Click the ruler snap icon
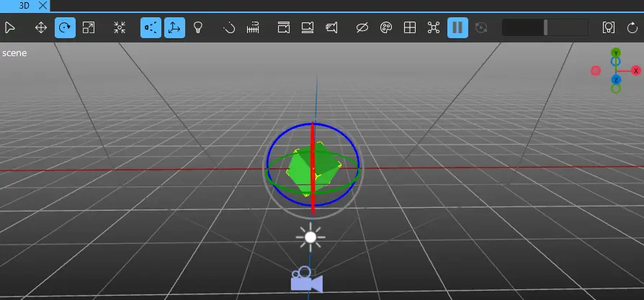Viewport: 644px width, 300px height. tap(253, 28)
